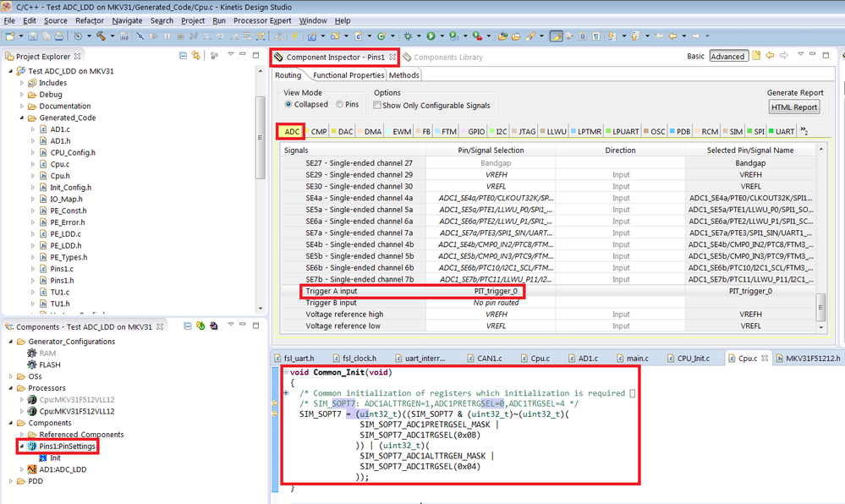Open the Processor Expert menu
Image resolution: width=845 pixels, height=504 pixels.
[262, 20]
